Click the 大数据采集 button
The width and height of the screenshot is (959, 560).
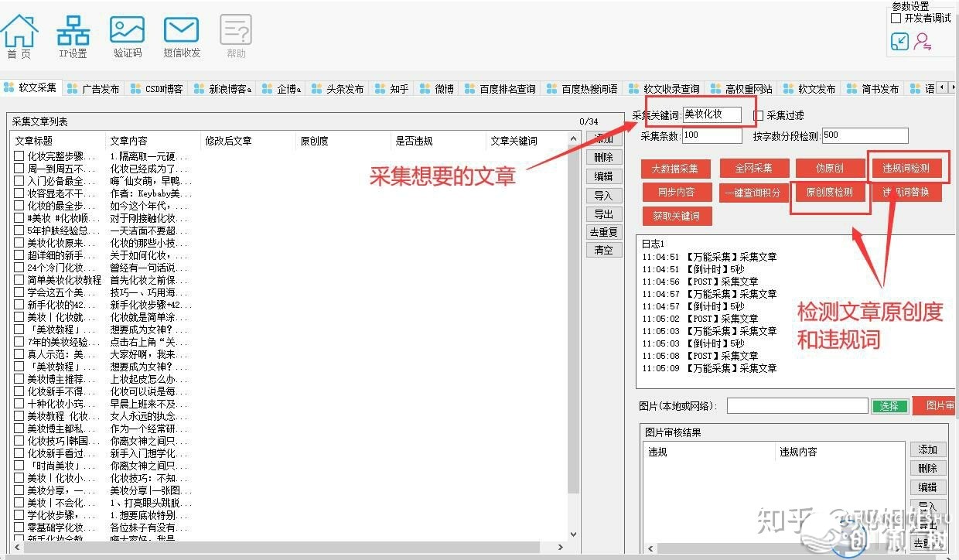tap(675, 168)
